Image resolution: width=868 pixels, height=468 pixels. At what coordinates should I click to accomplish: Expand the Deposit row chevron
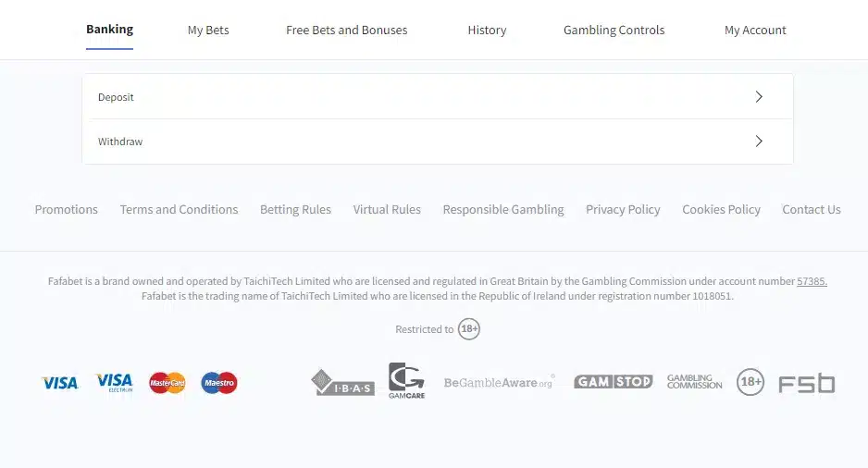click(x=759, y=97)
